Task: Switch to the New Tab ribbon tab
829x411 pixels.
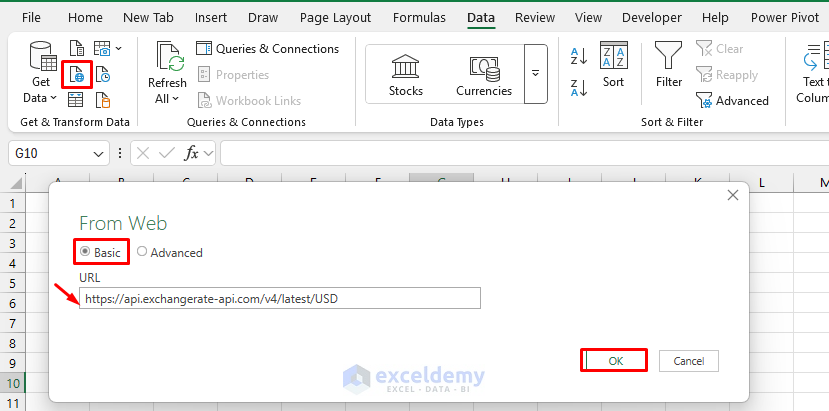Action: pos(148,17)
